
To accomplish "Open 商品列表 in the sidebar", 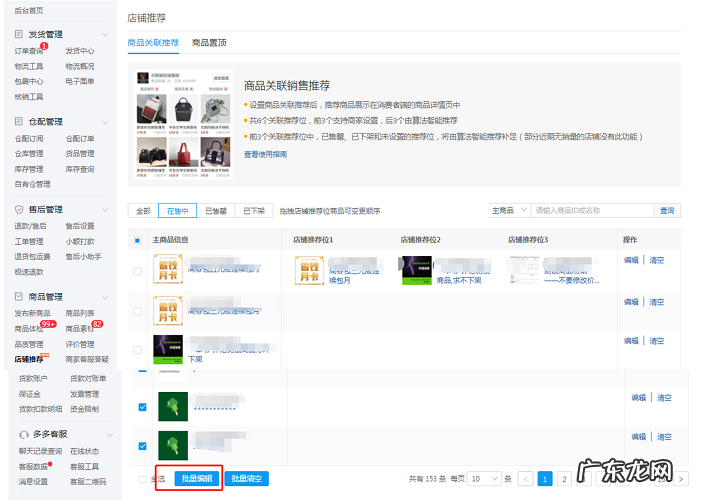I will coord(80,313).
